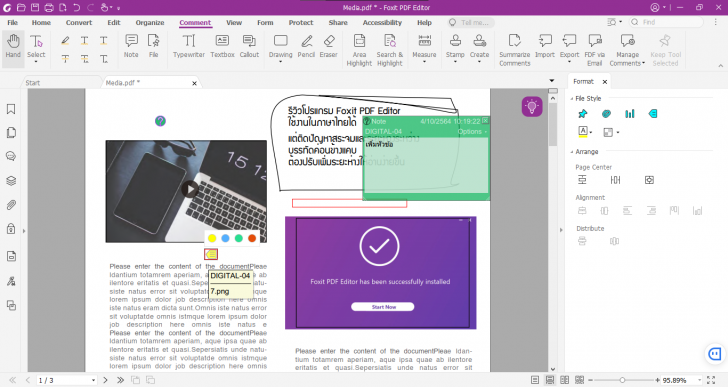Expand the Create stamp dropdown

click(479, 62)
